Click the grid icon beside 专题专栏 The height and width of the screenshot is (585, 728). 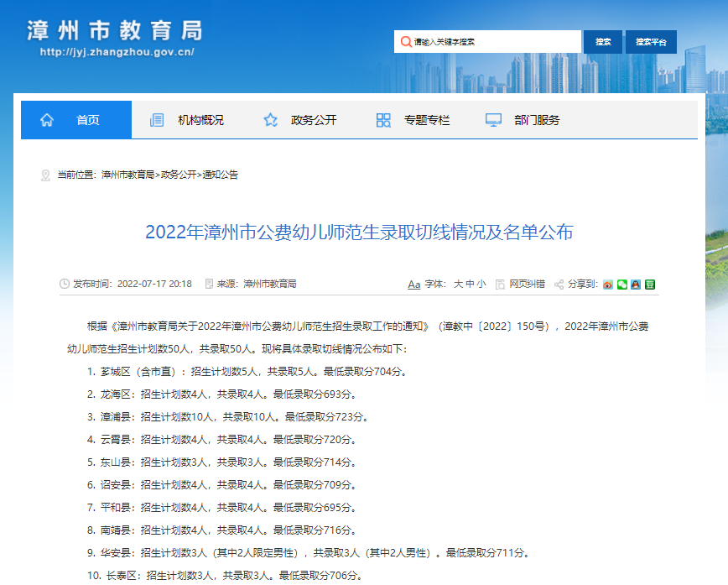coord(383,120)
